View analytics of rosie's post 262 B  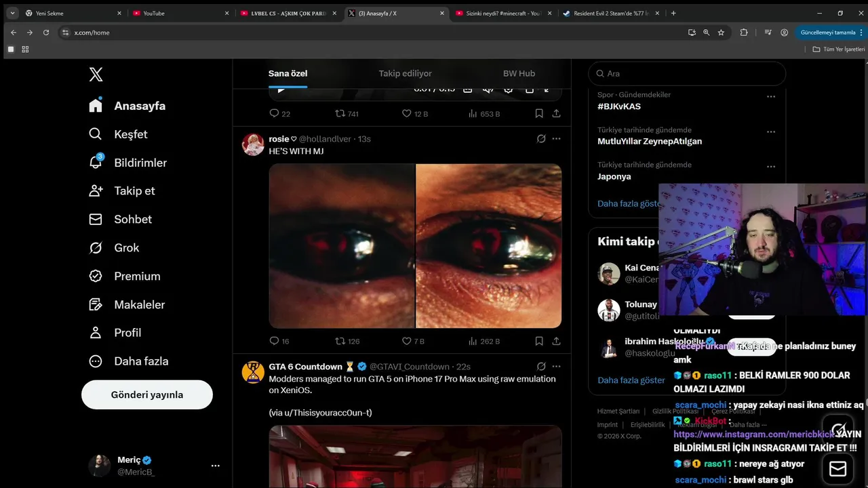484,341
